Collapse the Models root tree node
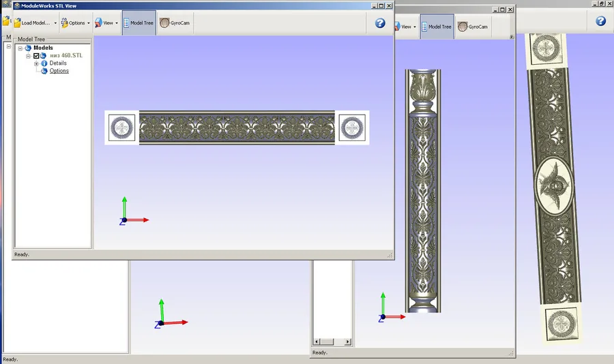The height and width of the screenshot is (364, 614). [x=20, y=48]
